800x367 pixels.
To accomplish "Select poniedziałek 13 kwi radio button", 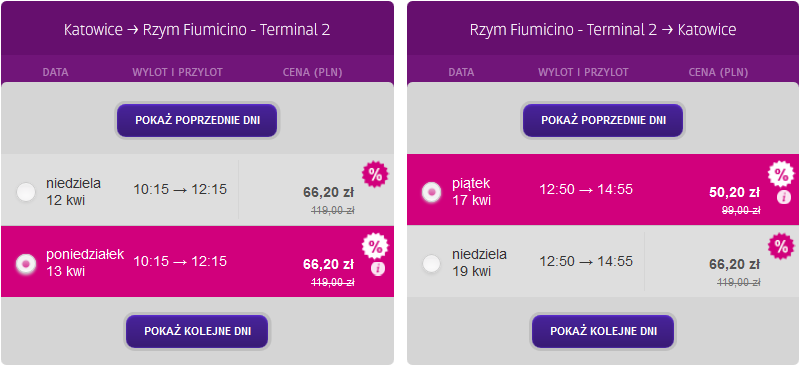I will [26, 263].
